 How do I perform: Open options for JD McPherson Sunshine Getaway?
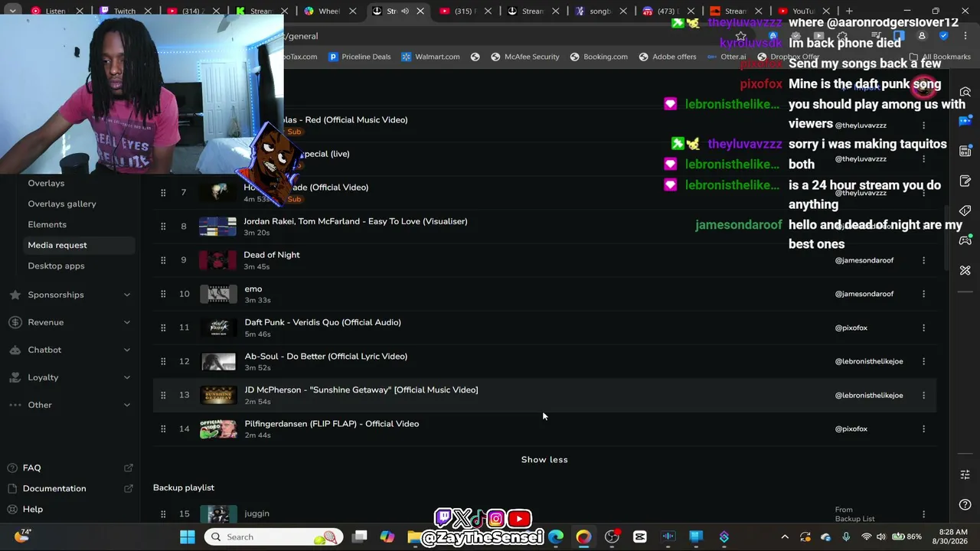coord(923,395)
